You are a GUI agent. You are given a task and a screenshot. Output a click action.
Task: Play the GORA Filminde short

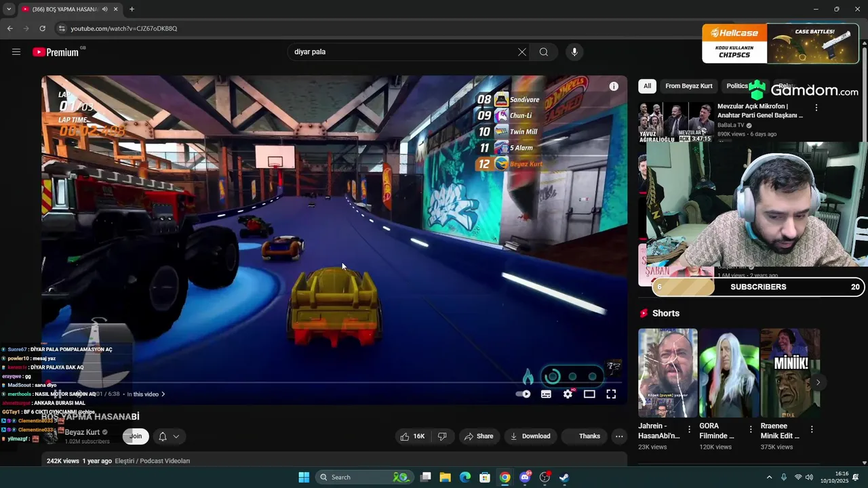tap(729, 373)
